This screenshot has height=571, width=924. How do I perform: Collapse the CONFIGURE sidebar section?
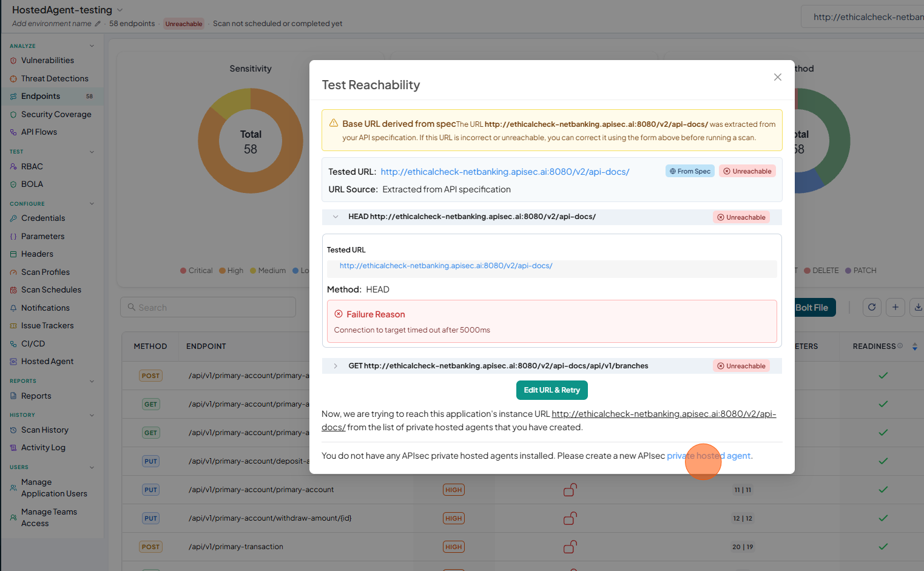pyautogui.click(x=92, y=204)
